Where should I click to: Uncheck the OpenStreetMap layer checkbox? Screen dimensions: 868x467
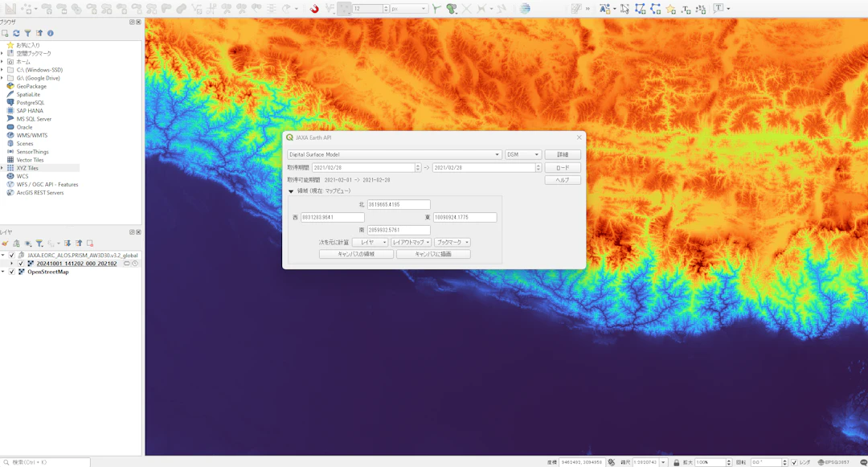(11, 272)
